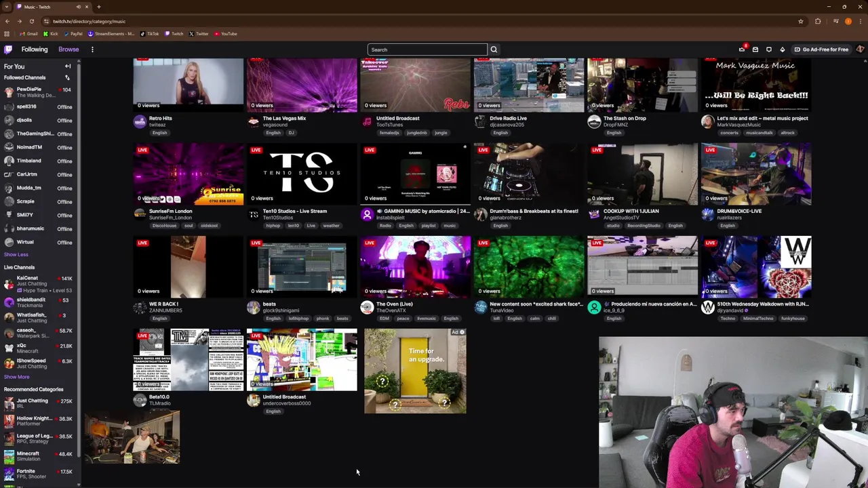This screenshot has width=868, height=488.
Task: Open The Stash on Drop stream title
Action: point(625,118)
